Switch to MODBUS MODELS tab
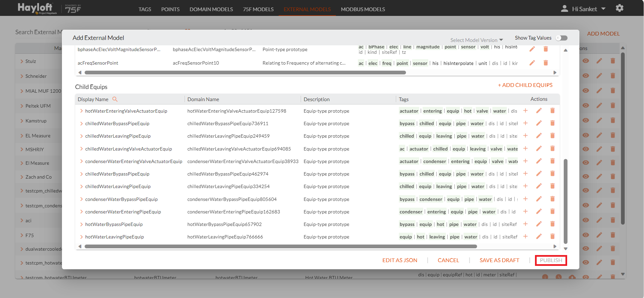Image resolution: width=644 pixels, height=298 pixels. point(363,9)
